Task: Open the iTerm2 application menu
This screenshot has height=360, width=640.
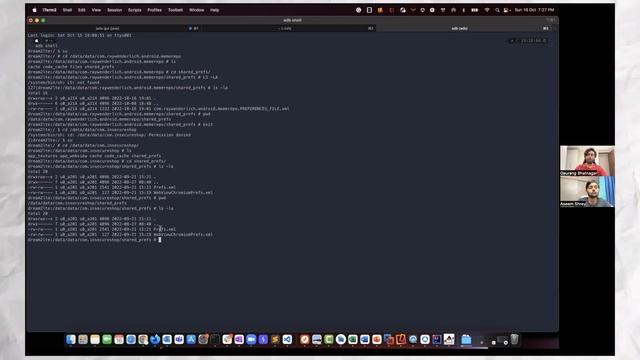Action: 49,10
